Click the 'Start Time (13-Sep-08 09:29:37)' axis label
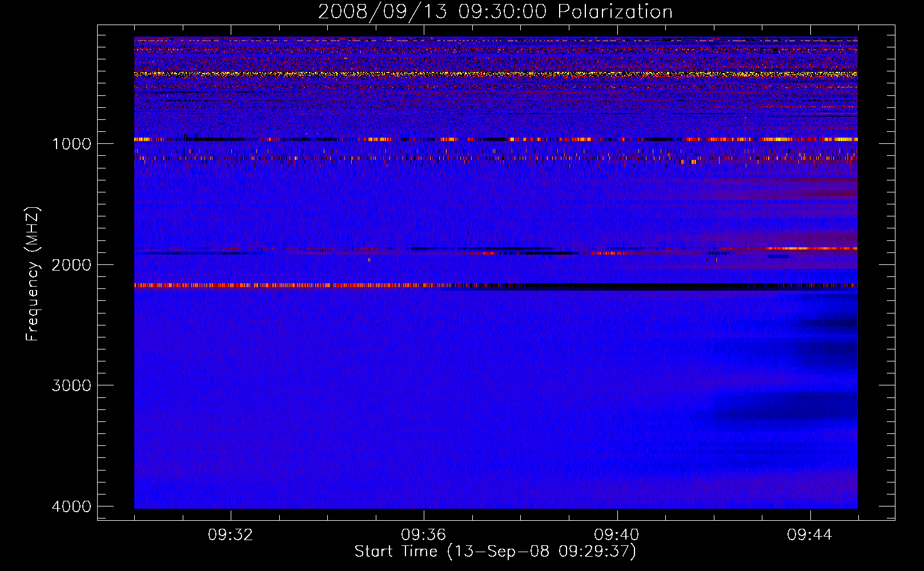Viewport: 924px width, 571px height. pyautogui.click(x=495, y=552)
